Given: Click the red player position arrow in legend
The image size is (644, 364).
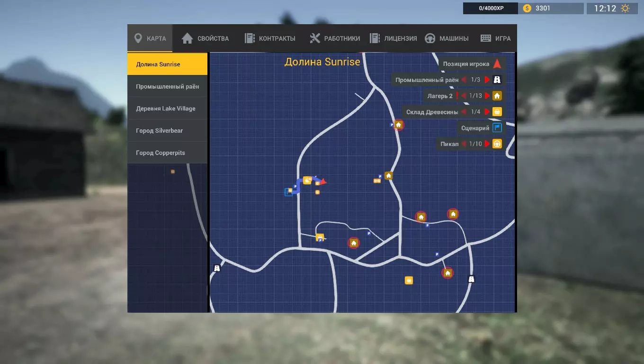Looking at the screenshot, I should pos(497,64).
